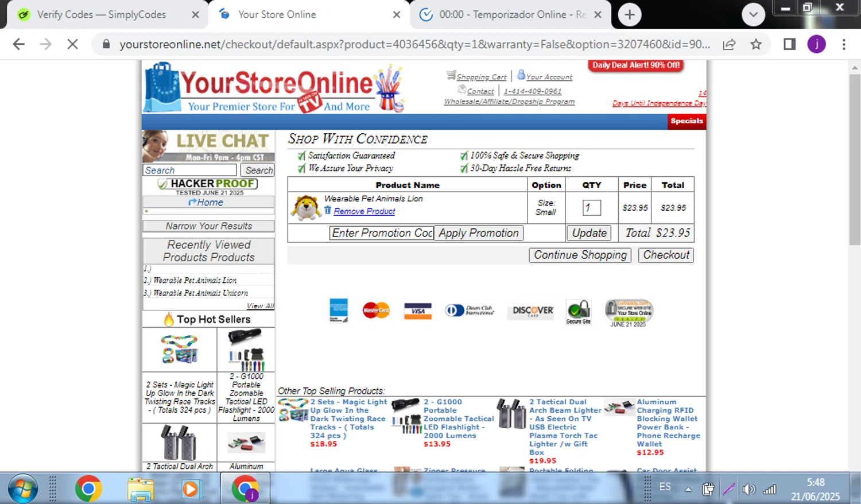Start a Live Chat session

click(208, 146)
